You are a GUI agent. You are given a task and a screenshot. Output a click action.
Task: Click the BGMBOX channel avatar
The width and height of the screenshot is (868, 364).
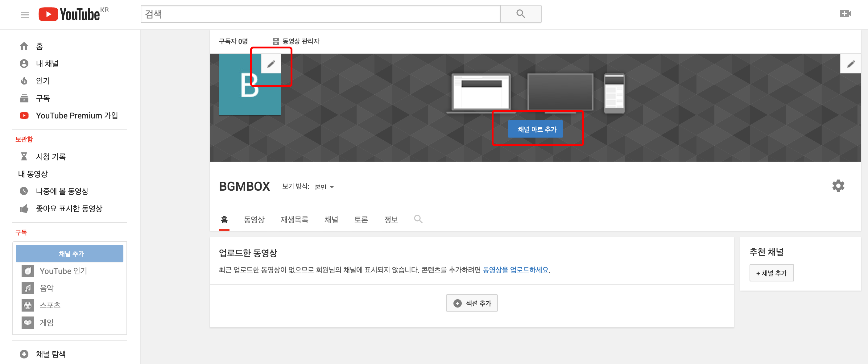(x=250, y=85)
